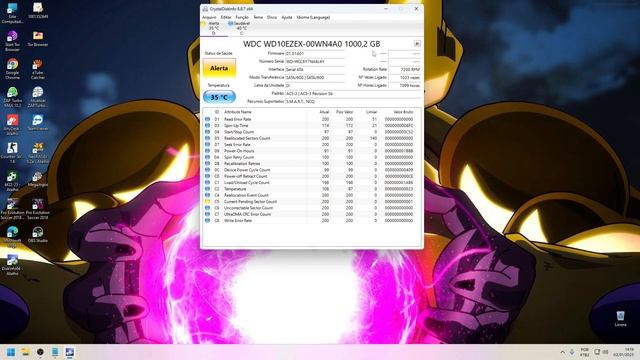Open Start Tor Browser desktop shortcut
This screenshot has height=360, width=640.
[x=12, y=40]
